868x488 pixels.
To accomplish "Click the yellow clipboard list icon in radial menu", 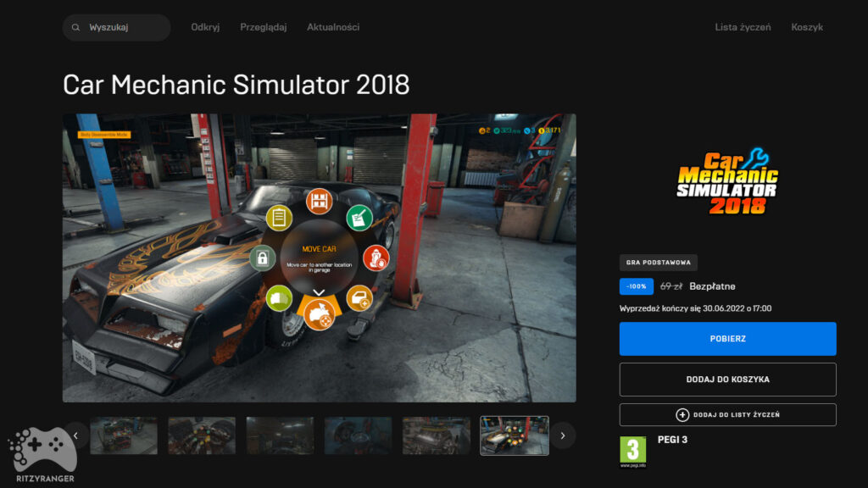I will click(x=278, y=218).
